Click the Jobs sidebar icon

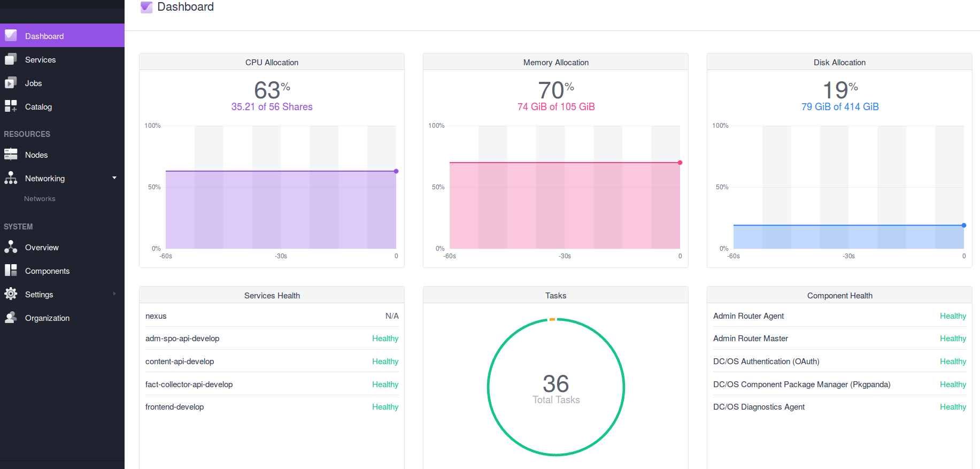point(11,83)
